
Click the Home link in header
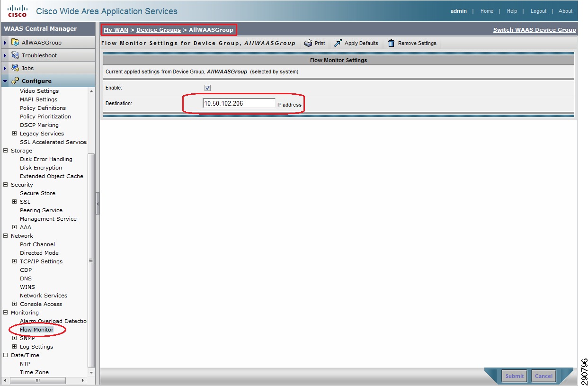click(x=487, y=11)
